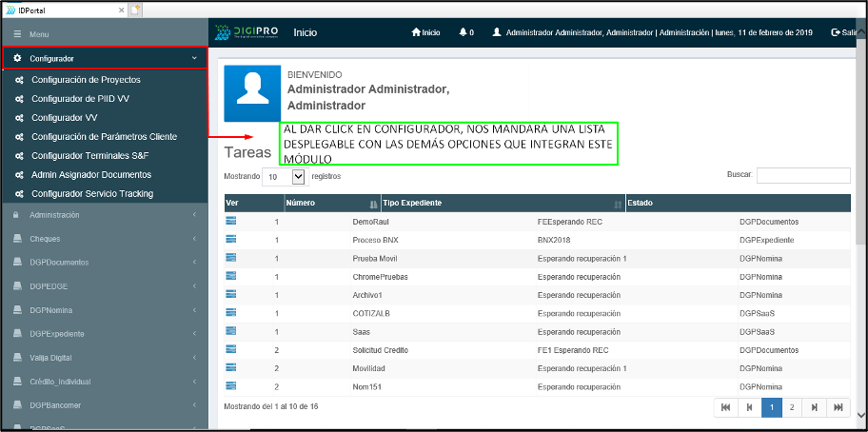Expand the Administración sidebar section

tap(105, 215)
